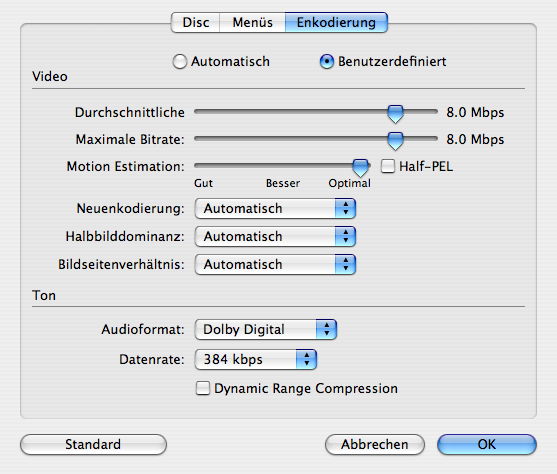Click the Motion Estimation slider thumb
The height and width of the screenshot is (474, 557).
click(361, 168)
